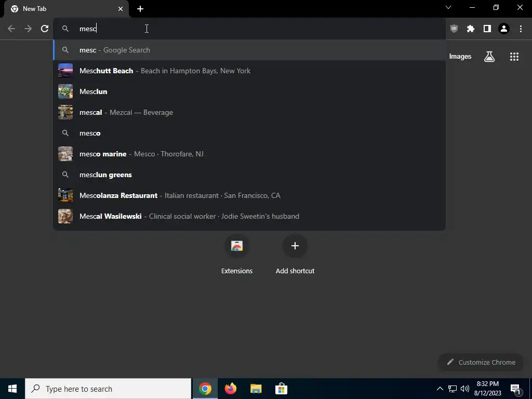The width and height of the screenshot is (532, 399).
Task: Open Chrome from the taskbar
Action: (x=205, y=389)
